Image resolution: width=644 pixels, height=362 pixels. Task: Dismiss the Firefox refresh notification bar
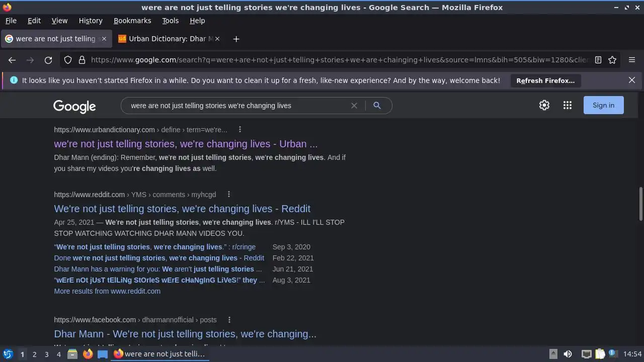click(632, 80)
